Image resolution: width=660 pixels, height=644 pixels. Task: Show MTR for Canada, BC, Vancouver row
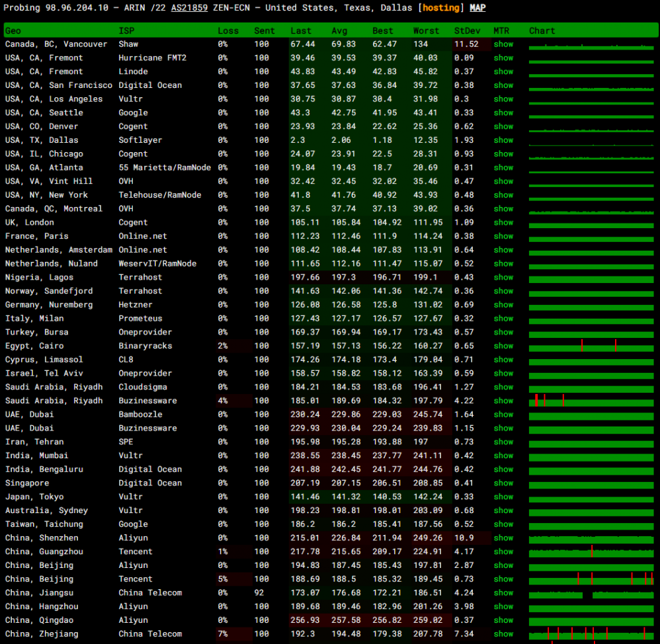pyautogui.click(x=503, y=44)
